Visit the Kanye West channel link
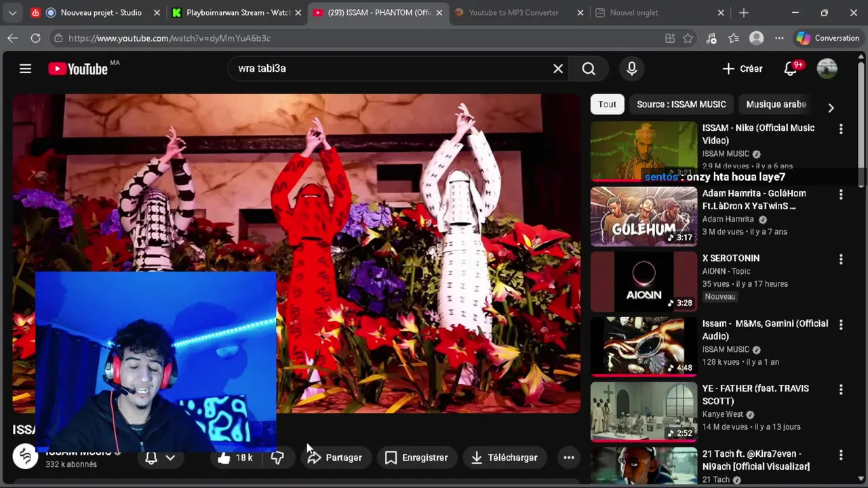This screenshot has height=488, width=868. 723,414
